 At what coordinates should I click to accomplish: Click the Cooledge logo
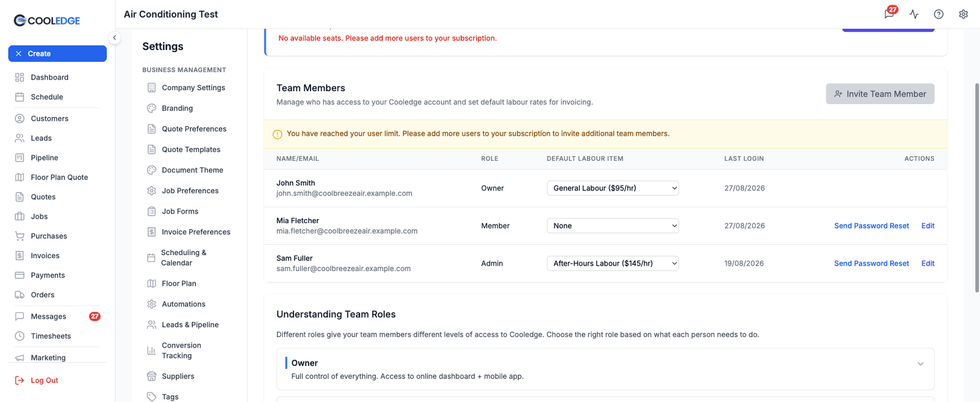[x=47, y=20]
